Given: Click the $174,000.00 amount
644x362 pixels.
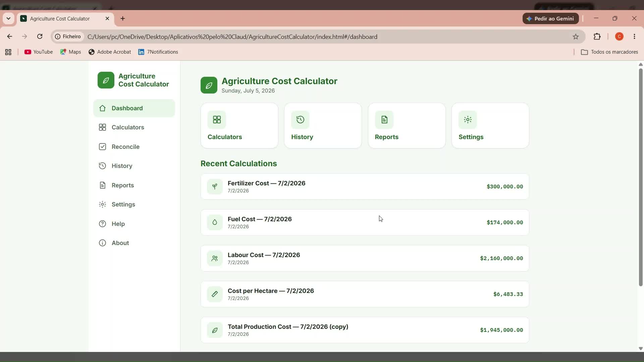Looking at the screenshot, I should point(504,223).
